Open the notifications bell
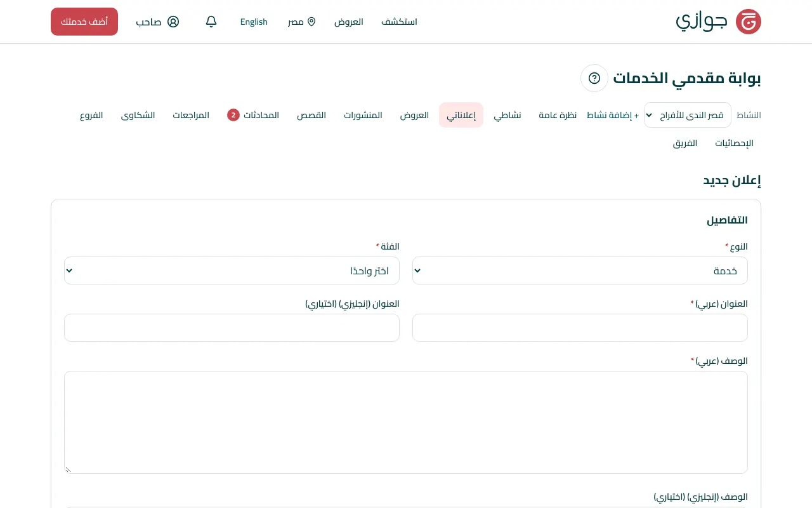812x508 pixels. pyautogui.click(x=211, y=22)
